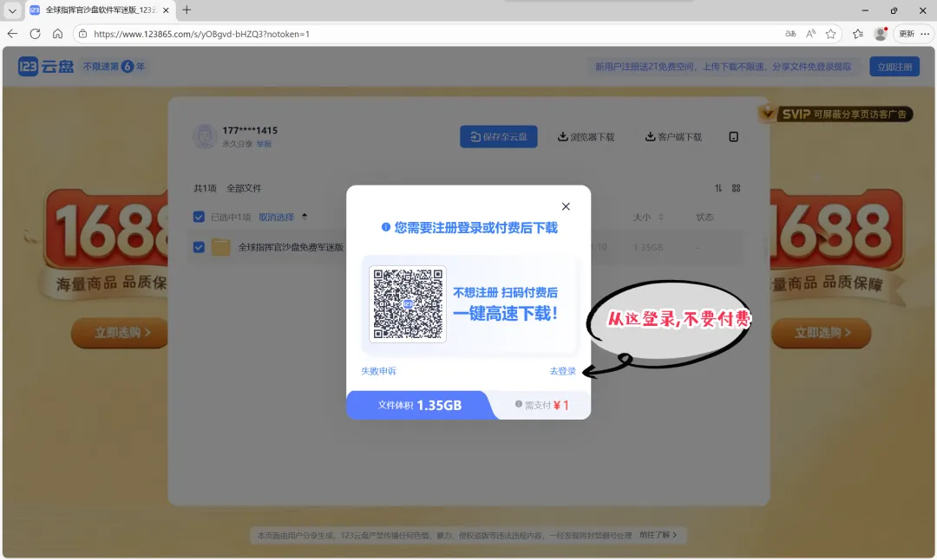Click right 立即选购 ad button
Viewport: 937px width, 560px height.
pos(822,333)
